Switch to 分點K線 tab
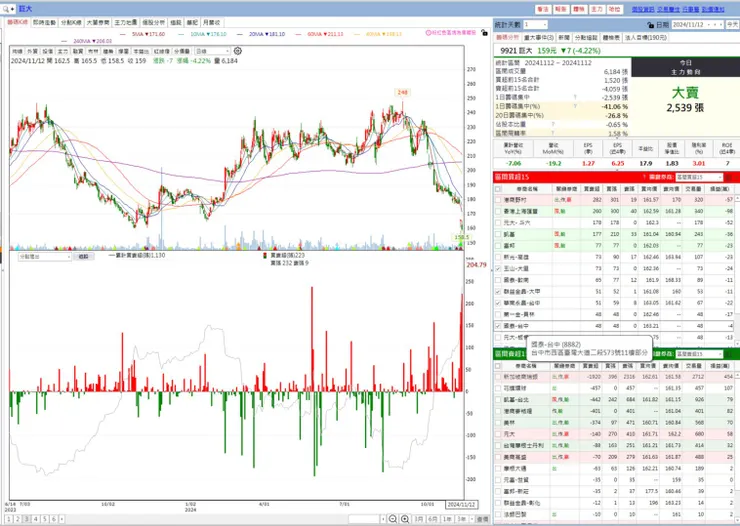The height and width of the screenshot is (526, 740). point(71,22)
